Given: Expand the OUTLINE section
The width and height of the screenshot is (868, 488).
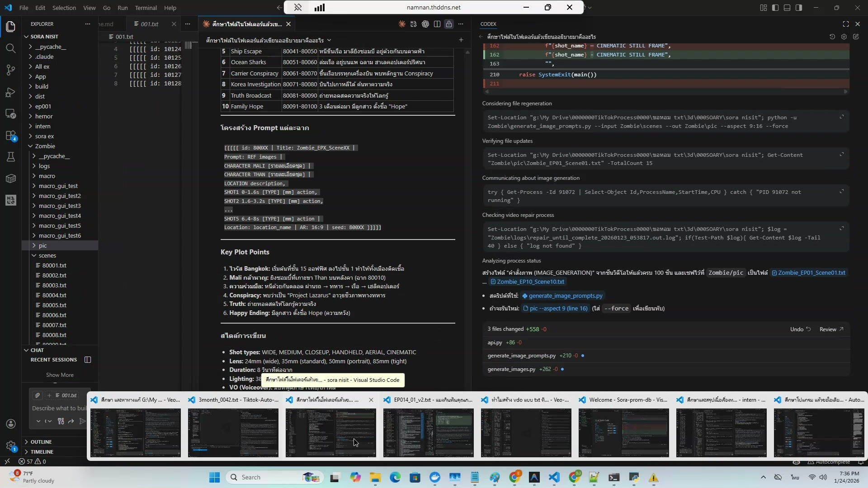Looking at the screenshot, I should click(x=41, y=441).
